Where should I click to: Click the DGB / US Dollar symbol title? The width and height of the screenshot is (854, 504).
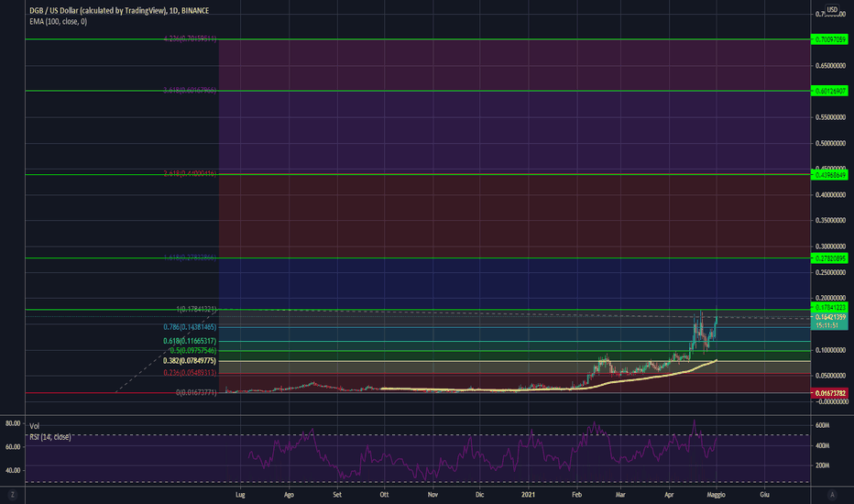click(x=119, y=10)
